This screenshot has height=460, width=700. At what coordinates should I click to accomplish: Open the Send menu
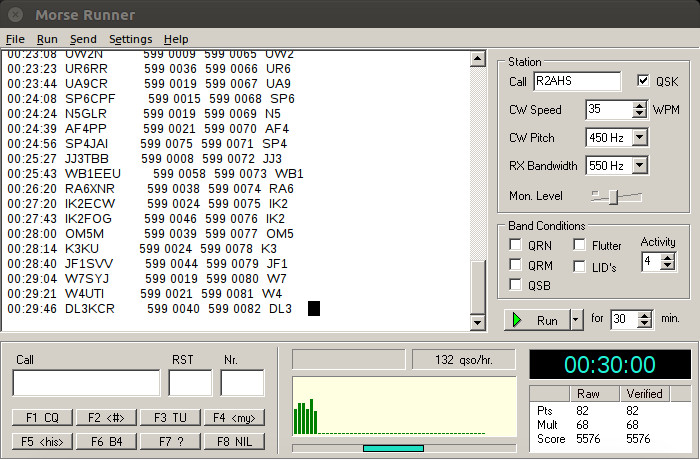(83, 39)
